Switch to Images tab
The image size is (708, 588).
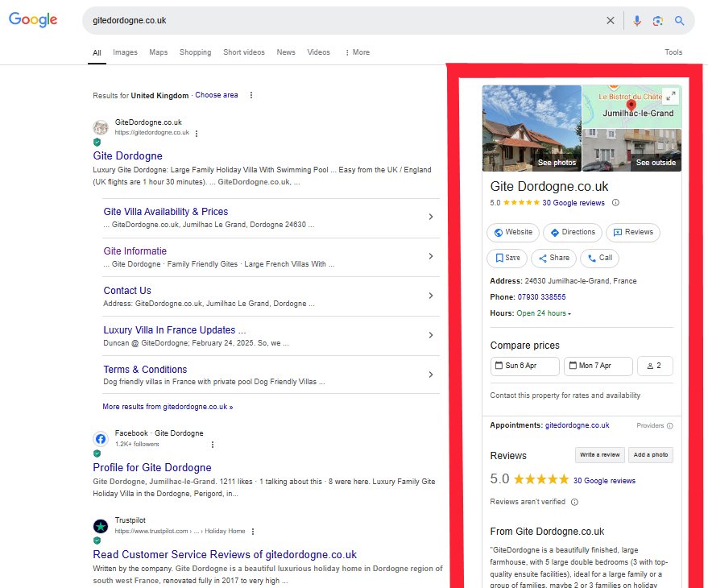(x=125, y=52)
